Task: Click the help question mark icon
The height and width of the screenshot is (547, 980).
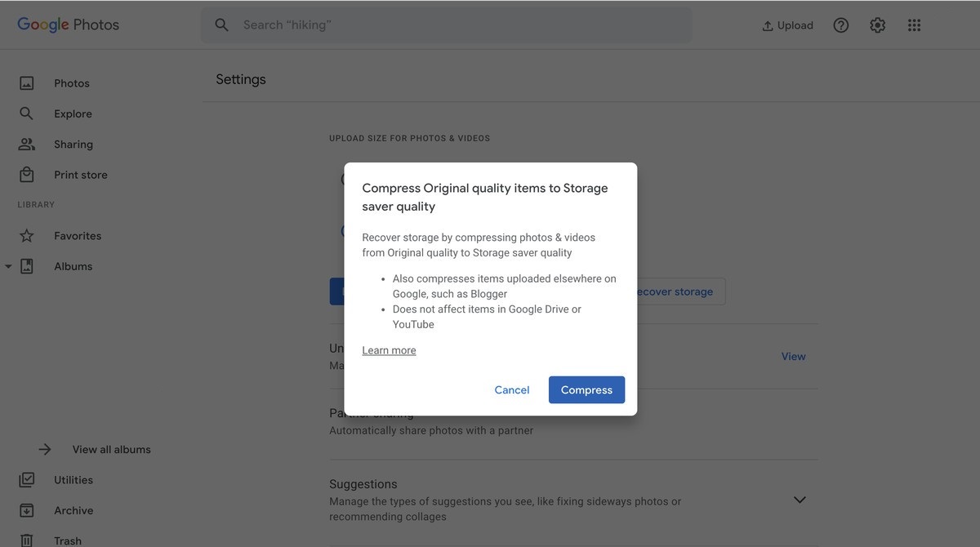Action: [840, 25]
